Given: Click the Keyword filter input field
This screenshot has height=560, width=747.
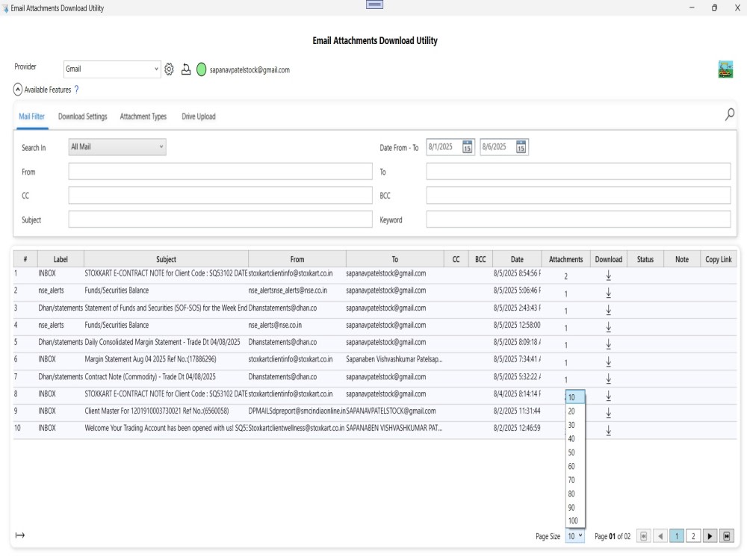Looking at the screenshot, I should click(x=578, y=219).
